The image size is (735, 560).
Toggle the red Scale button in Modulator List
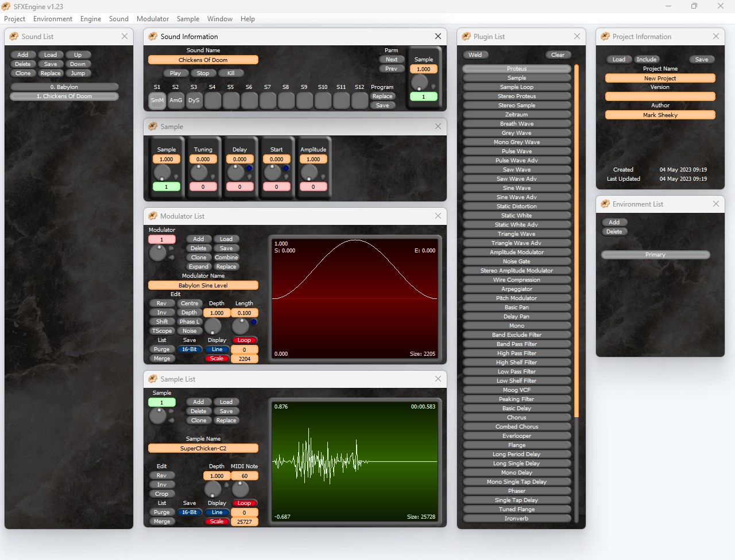pyautogui.click(x=217, y=359)
